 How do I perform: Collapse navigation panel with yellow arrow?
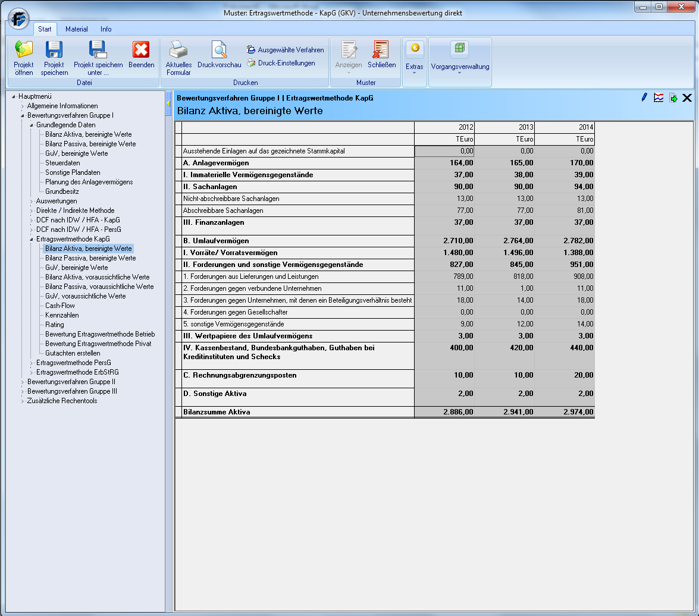[168, 103]
